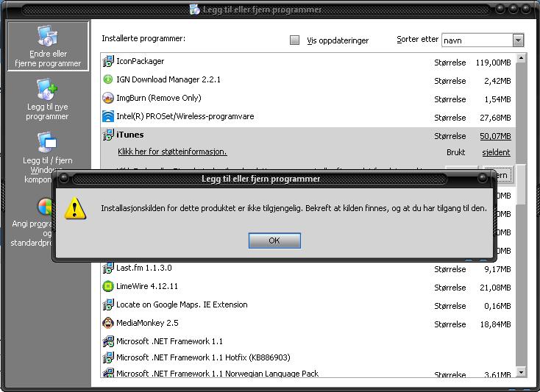
Task: Click the Last.fm 1.1.3.0 icon
Action: click(x=108, y=268)
